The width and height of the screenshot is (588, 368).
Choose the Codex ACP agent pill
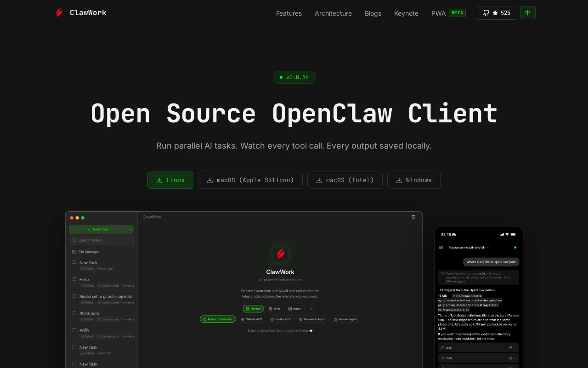pyautogui.click(x=280, y=319)
